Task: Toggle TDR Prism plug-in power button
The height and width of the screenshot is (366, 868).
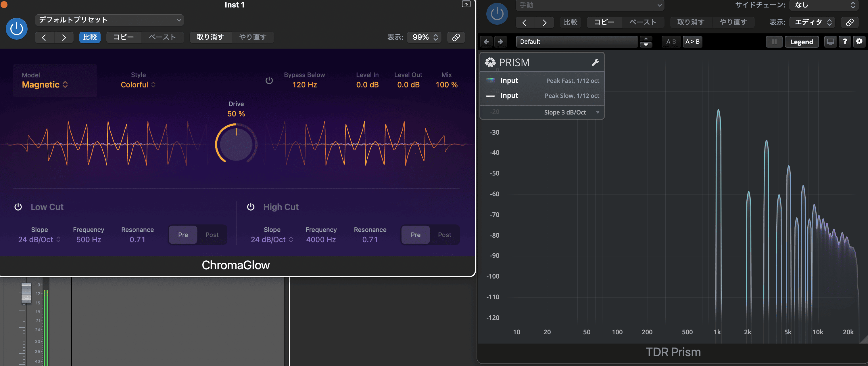Action: coord(497,14)
